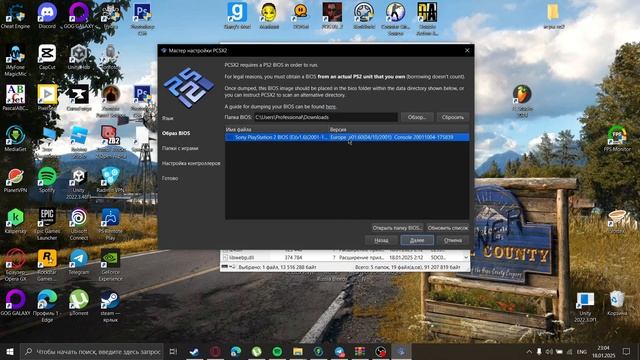
Task: Click the 'Обновить список' refresh button
Action: click(x=448, y=228)
